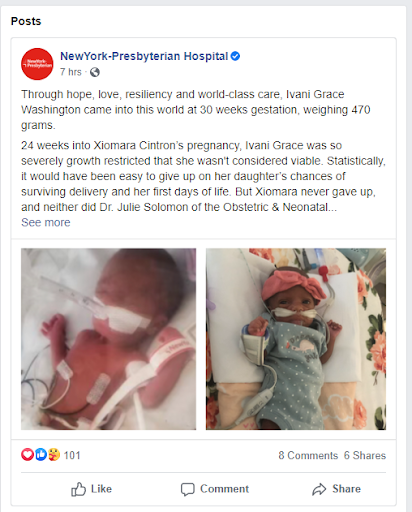412x512 pixels.
Task: Click the thumbs-up icon beside Like
Action: 78,489
